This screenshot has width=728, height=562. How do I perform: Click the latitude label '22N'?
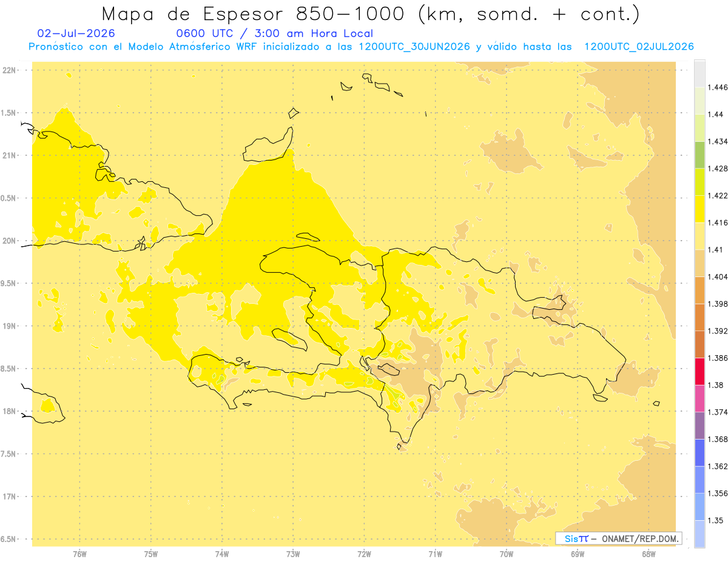point(9,70)
